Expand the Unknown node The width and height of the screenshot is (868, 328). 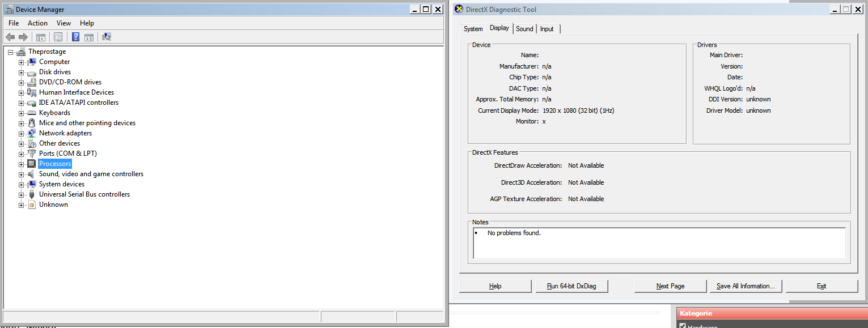point(21,205)
